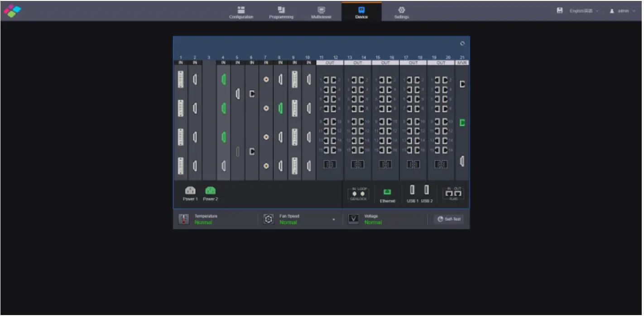644x316 pixels.
Task: Expand the Fan Speed dropdown arrow
Action: (x=333, y=219)
